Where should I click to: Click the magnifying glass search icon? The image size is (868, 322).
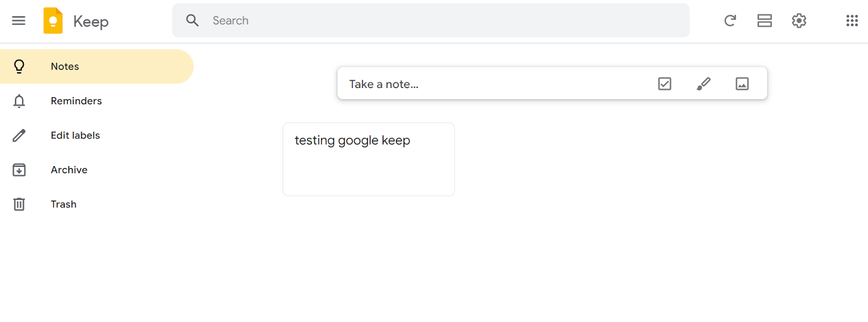click(x=192, y=21)
